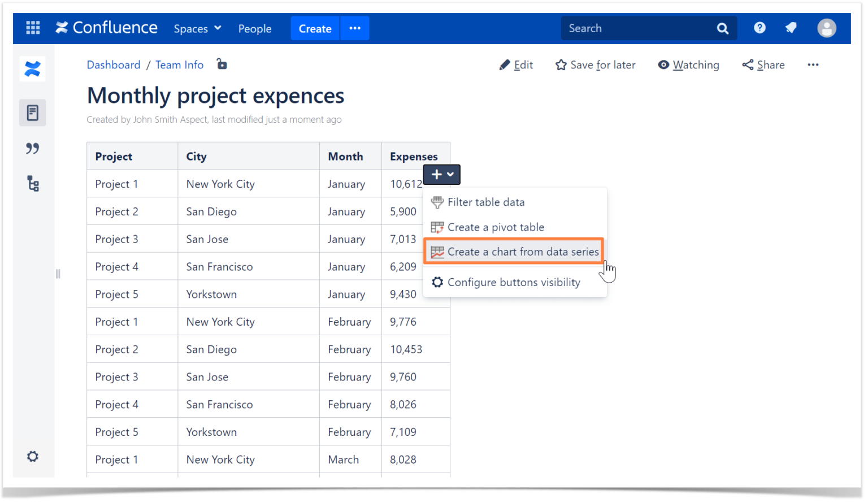Click inside the Search input field
The height and width of the screenshot is (502, 868).
point(633,28)
